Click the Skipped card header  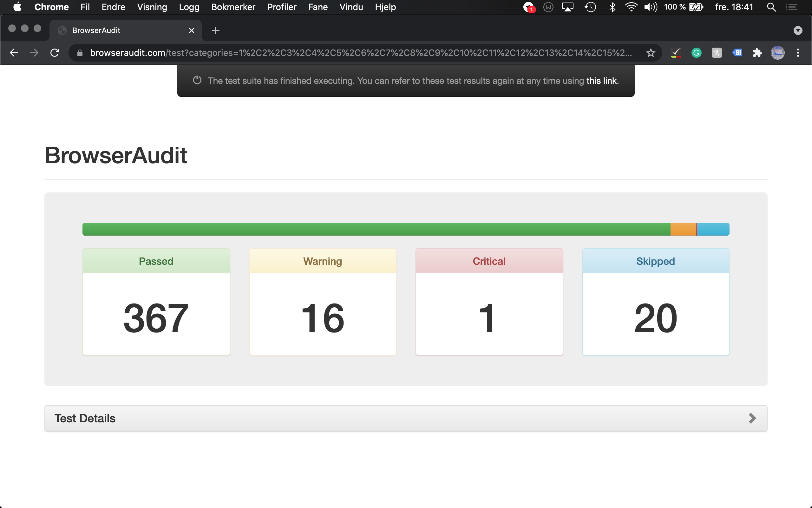pyautogui.click(x=655, y=261)
